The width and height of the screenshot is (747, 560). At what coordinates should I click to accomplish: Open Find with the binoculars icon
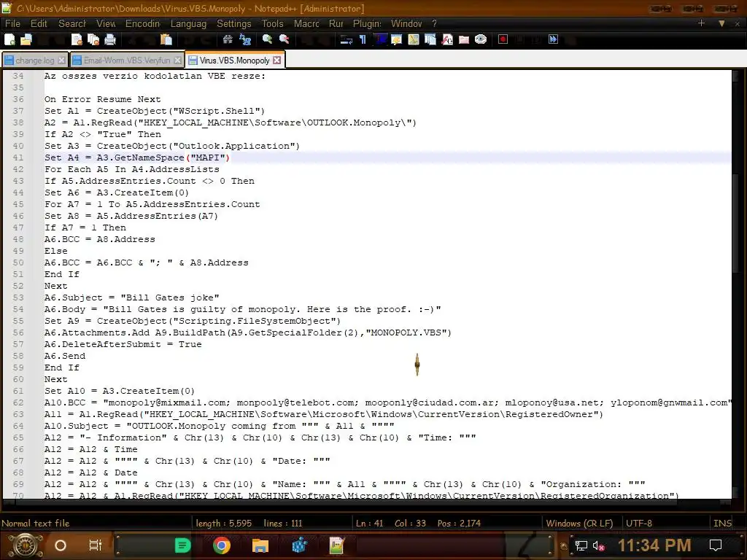(x=228, y=39)
